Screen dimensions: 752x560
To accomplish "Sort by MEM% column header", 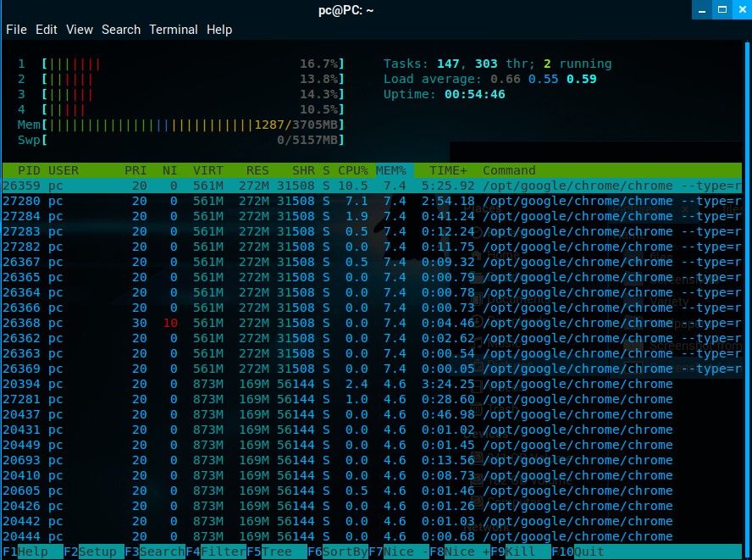I will point(391,170).
